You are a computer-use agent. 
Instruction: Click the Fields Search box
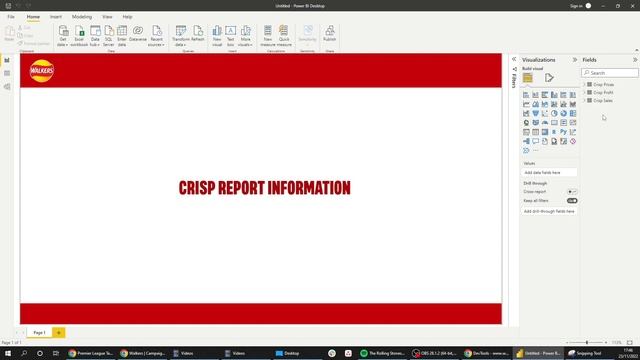(610, 73)
